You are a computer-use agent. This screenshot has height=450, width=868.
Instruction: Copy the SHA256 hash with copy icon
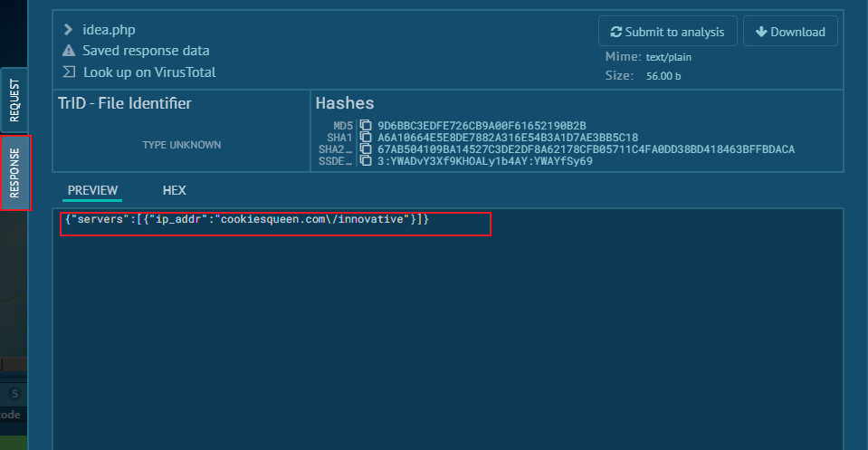point(366,149)
